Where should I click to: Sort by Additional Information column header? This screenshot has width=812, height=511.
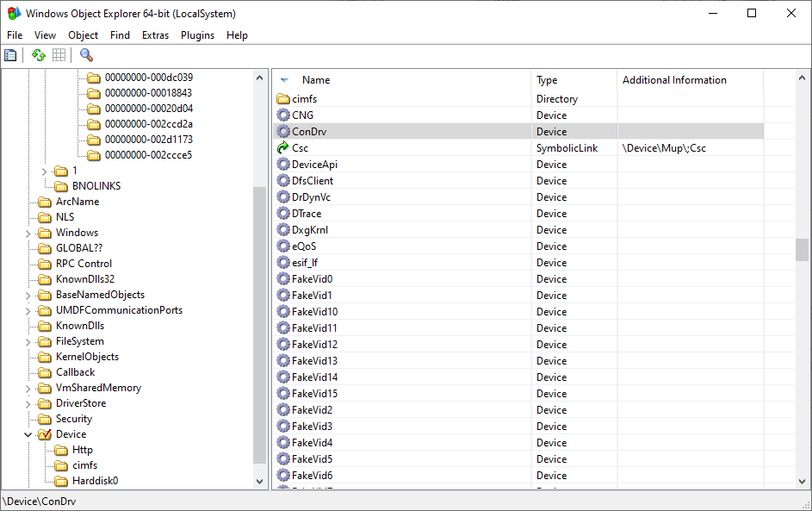(x=690, y=80)
